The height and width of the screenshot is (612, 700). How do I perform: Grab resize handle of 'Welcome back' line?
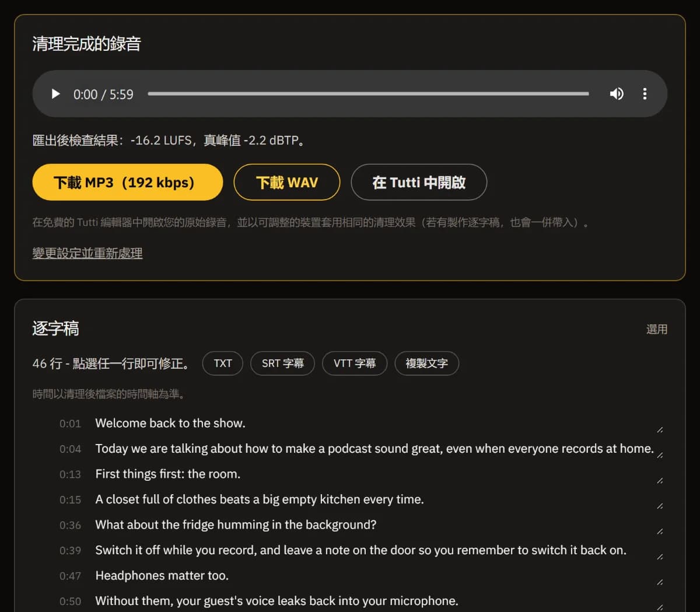point(660,430)
